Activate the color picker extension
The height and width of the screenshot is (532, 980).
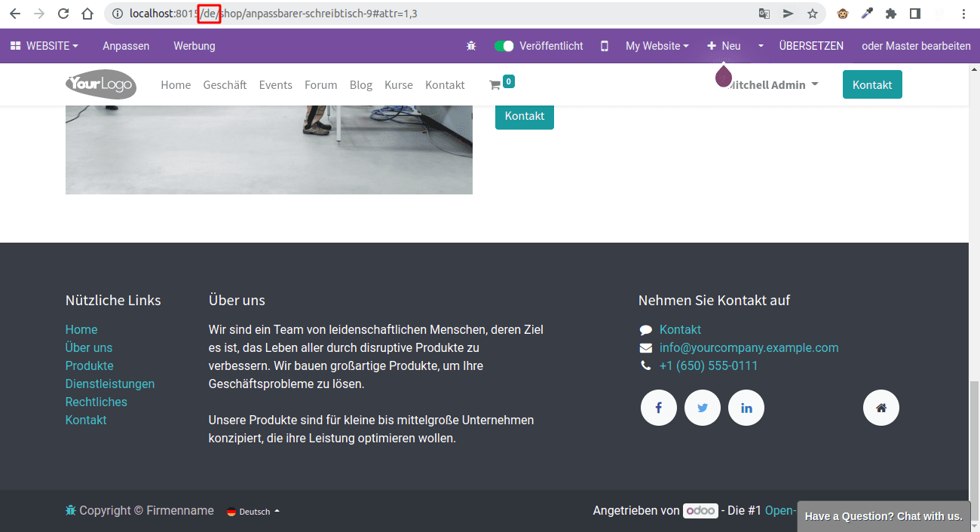[x=867, y=14]
